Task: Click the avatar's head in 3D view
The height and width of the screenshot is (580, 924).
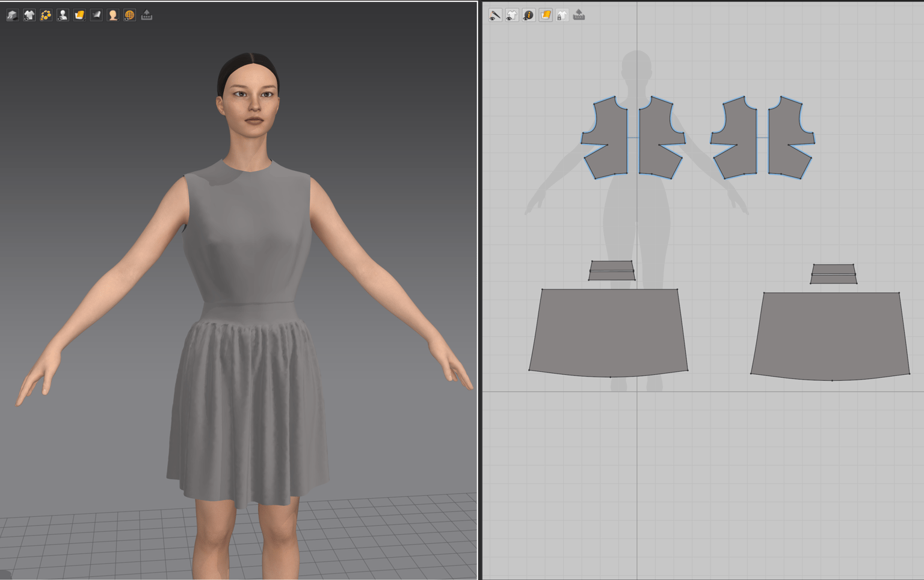Action: click(248, 96)
